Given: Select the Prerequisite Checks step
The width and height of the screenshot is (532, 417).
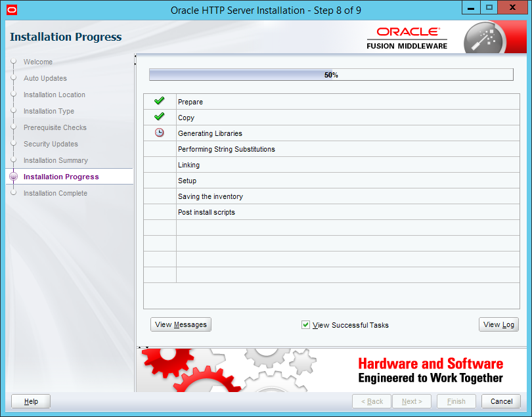Looking at the screenshot, I should pos(55,127).
